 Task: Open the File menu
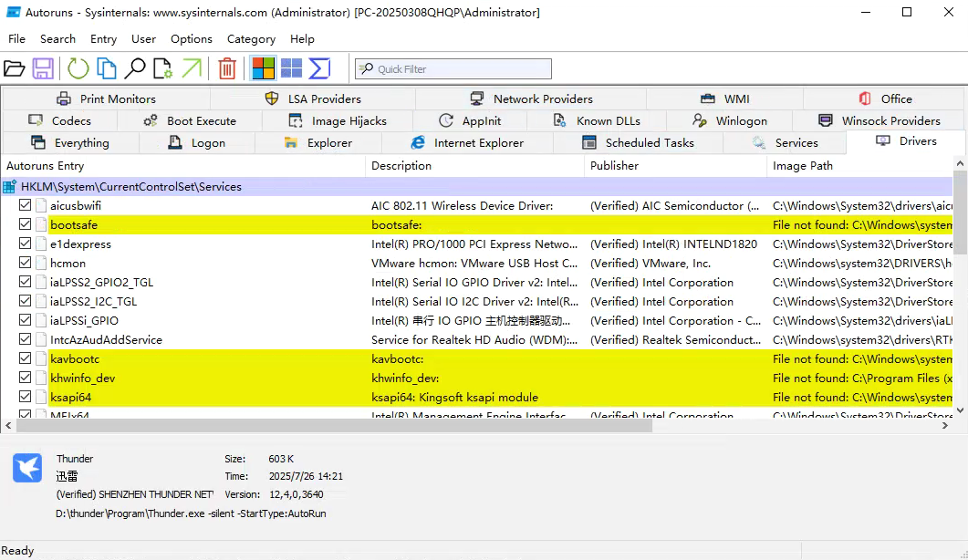(16, 39)
